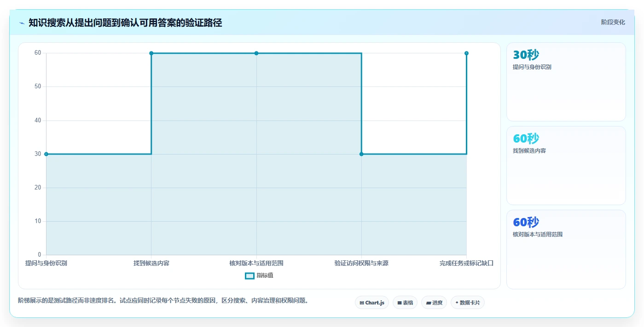Open the 30秒 提问与身份识别 card

tap(566, 82)
